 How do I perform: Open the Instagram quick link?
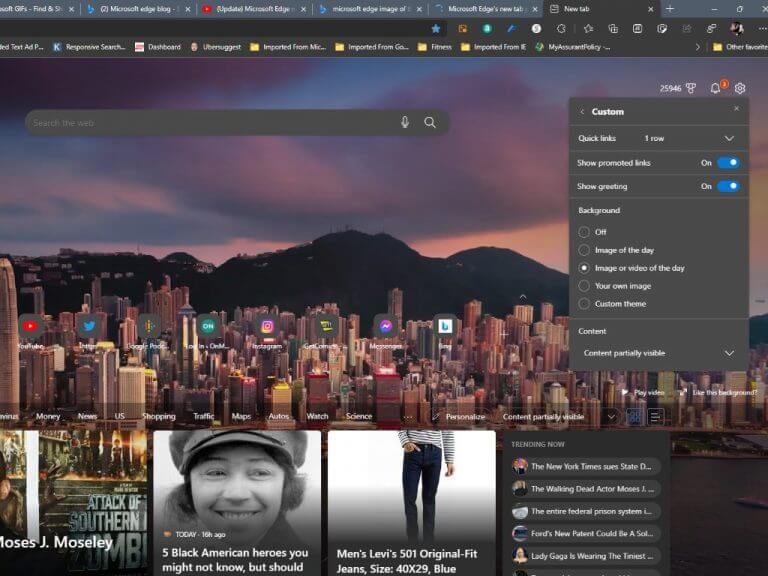267,326
